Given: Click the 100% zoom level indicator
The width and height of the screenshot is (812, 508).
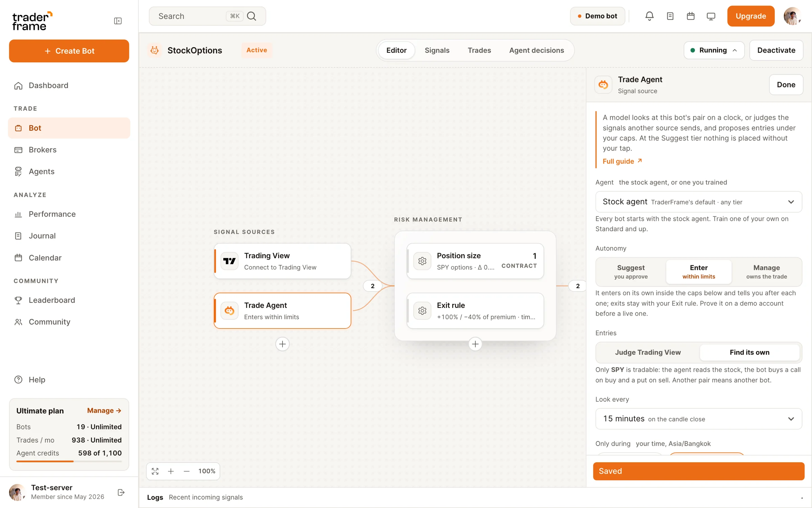Looking at the screenshot, I should click(207, 471).
